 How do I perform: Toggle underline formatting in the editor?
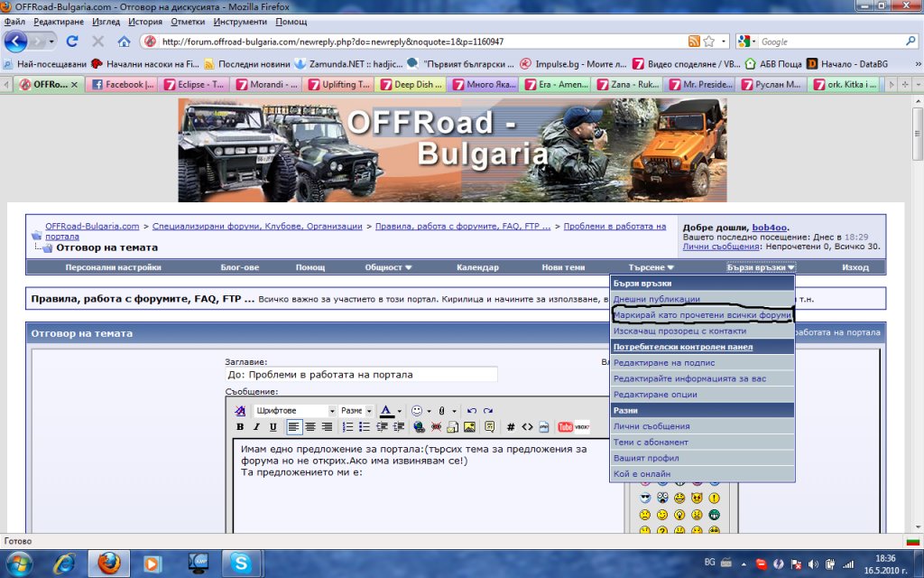tap(272, 427)
